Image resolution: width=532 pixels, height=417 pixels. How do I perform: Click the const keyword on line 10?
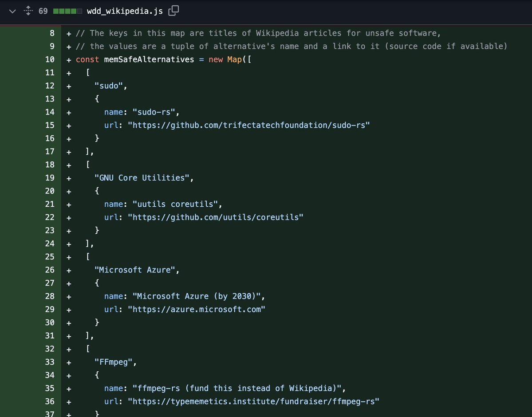click(x=87, y=59)
